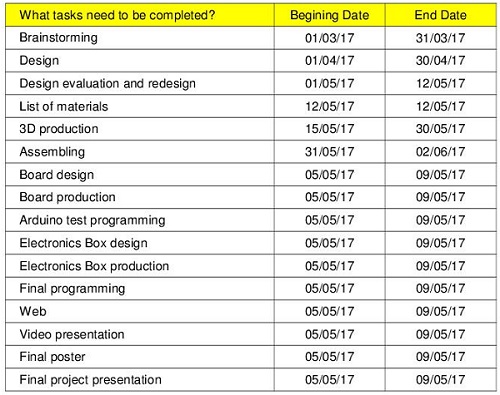Image resolution: width=500 pixels, height=395 pixels.
Task: Click the Design evaluation and redesign row
Action: coord(251,83)
